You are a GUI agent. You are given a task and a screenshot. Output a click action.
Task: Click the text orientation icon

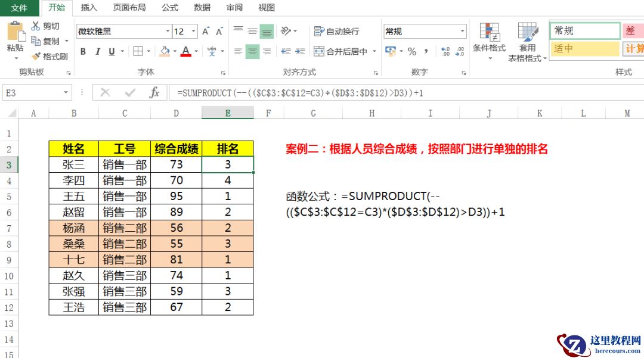[x=286, y=31]
